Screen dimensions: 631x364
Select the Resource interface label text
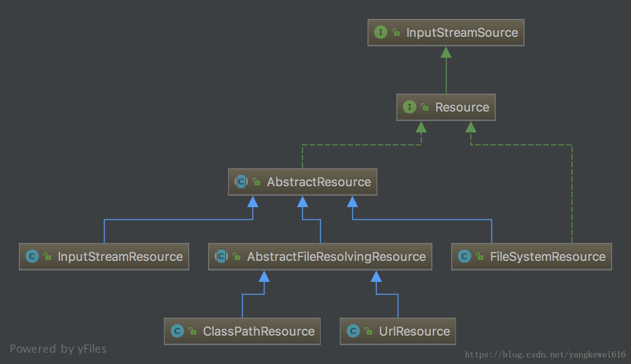pos(462,107)
